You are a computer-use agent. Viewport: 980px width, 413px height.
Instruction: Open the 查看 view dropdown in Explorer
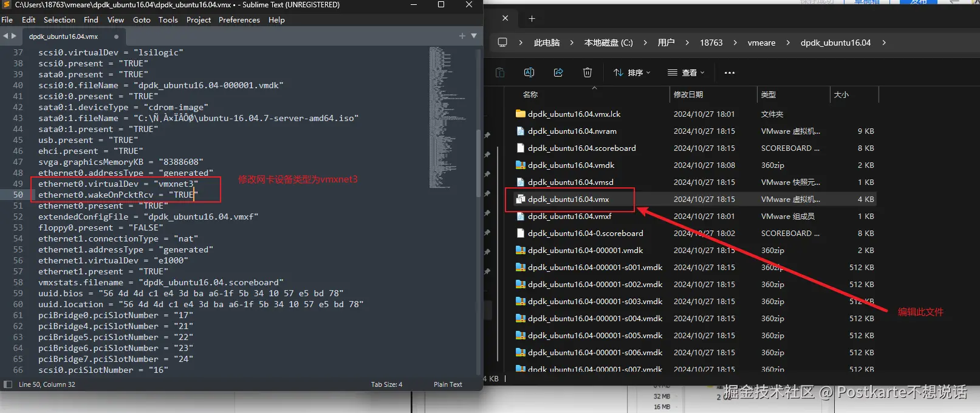[x=686, y=72]
